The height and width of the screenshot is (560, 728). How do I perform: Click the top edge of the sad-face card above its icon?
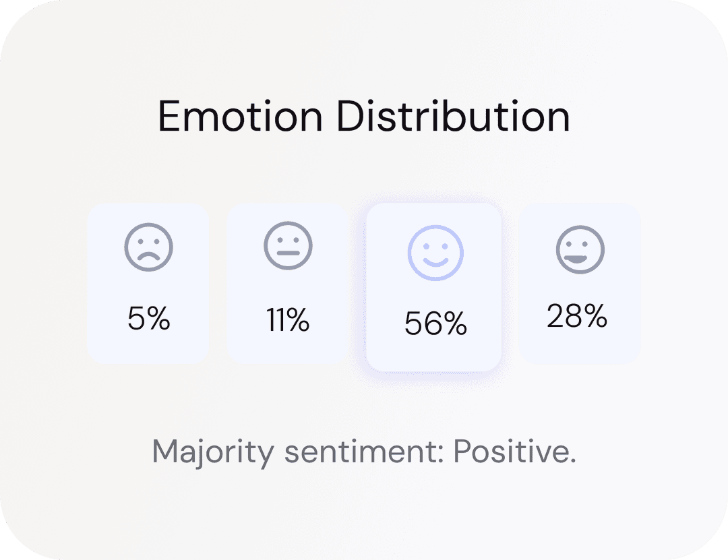click(x=148, y=212)
